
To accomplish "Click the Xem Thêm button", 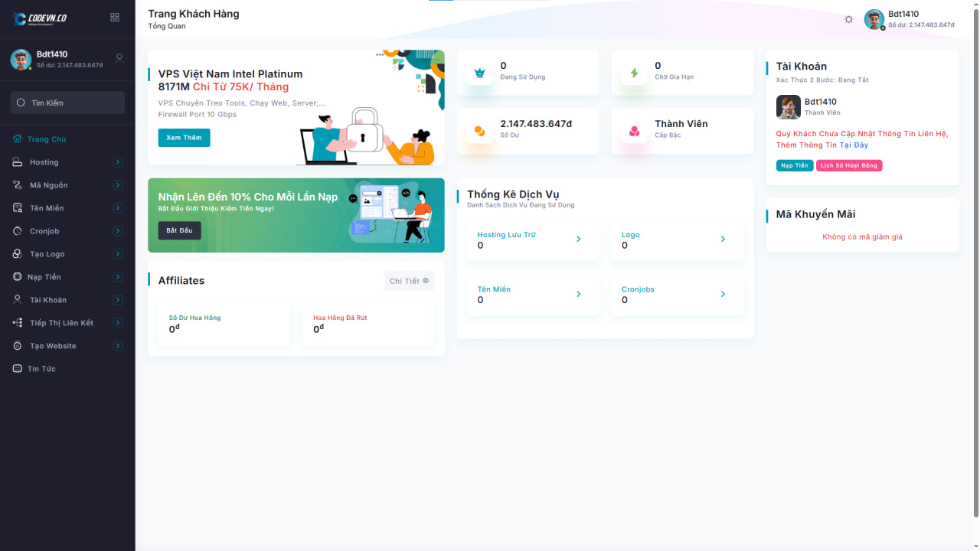I will click(184, 138).
